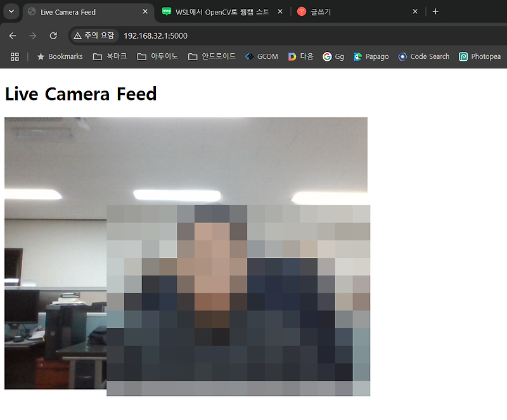Open a new browser tab
The width and height of the screenshot is (507, 420).
[x=435, y=11]
